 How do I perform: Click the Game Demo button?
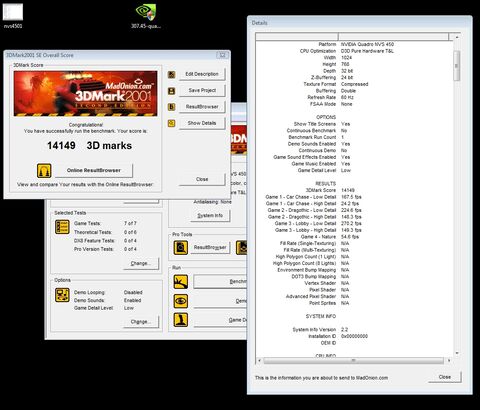(220, 320)
